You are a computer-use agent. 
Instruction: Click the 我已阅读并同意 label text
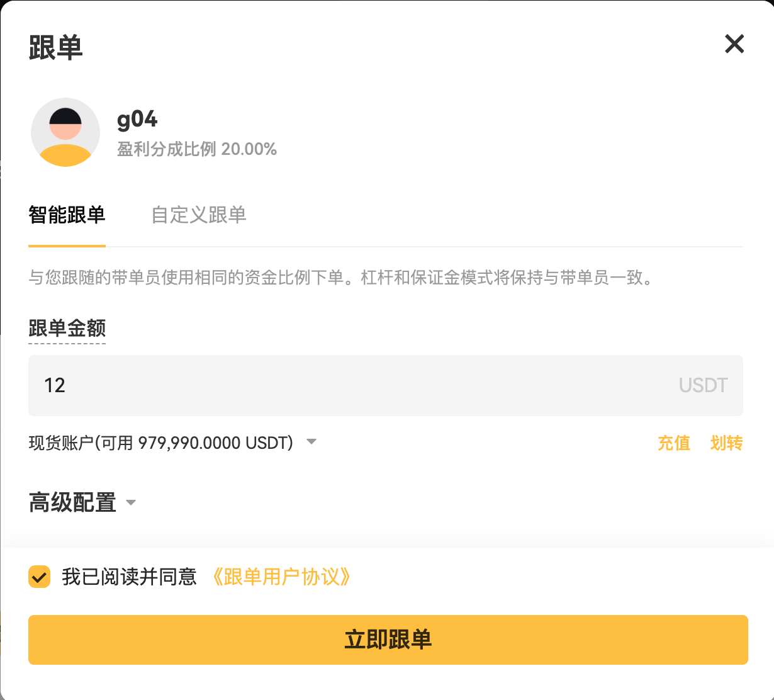tap(129, 577)
